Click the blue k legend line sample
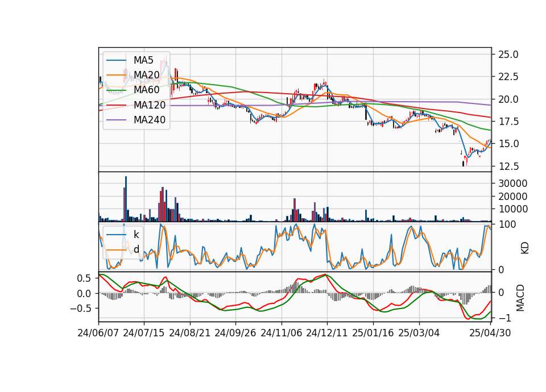 (x=116, y=235)
